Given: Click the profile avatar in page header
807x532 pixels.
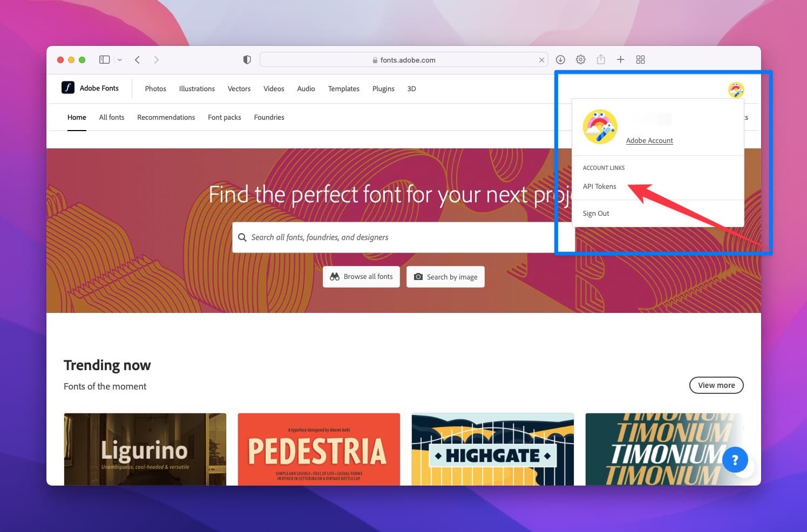Looking at the screenshot, I should (x=736, y=90).
